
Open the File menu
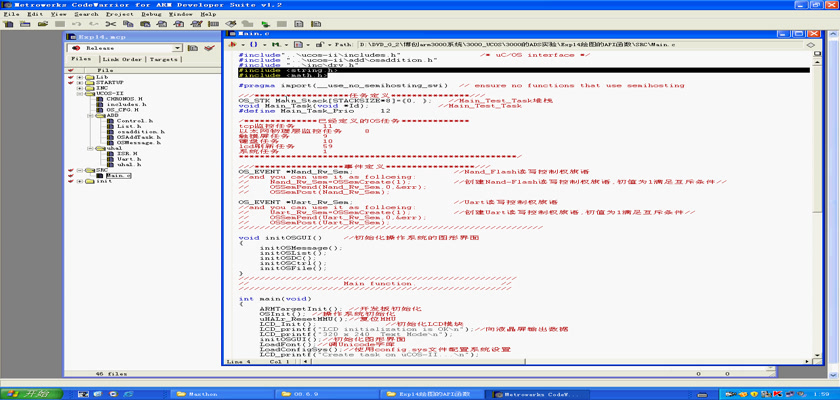(x=11, y=14)
